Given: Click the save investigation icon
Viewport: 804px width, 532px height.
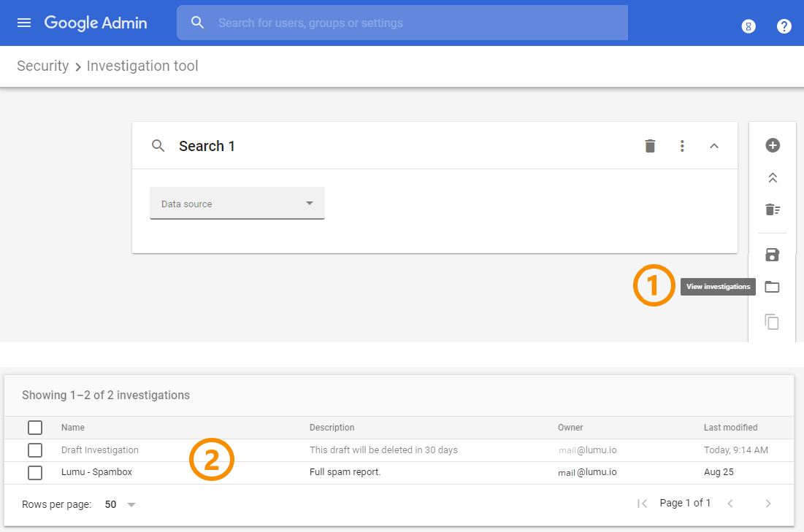Looking at the screenshot, I should click(x=772, y=255).
